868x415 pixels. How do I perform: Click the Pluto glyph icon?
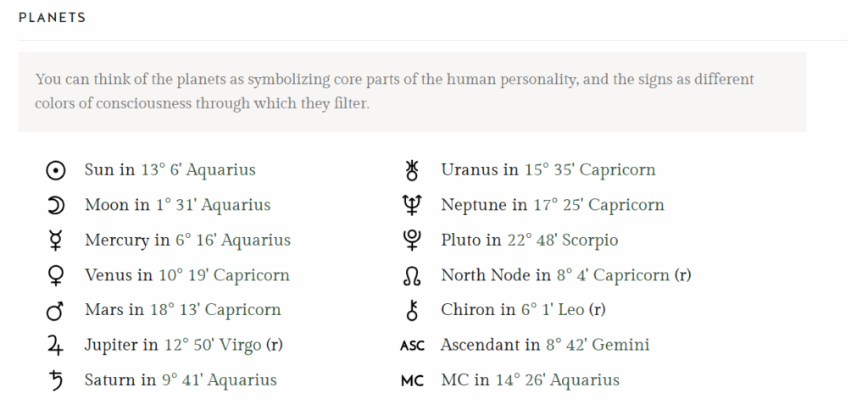pyautogui.click(x=412, y=241)
